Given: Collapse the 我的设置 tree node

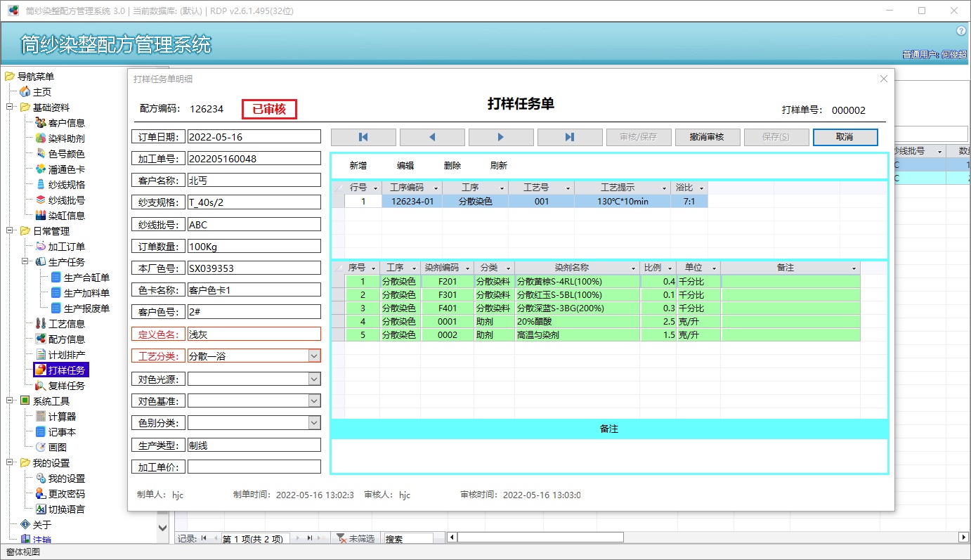Looking at the screenshot, I should (x=10, y=463).
